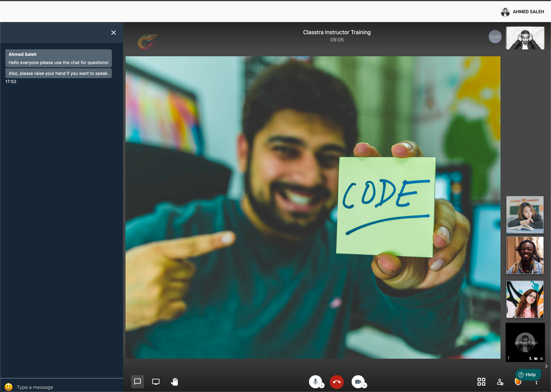Invite people to the meeting

tap(500, 382)
